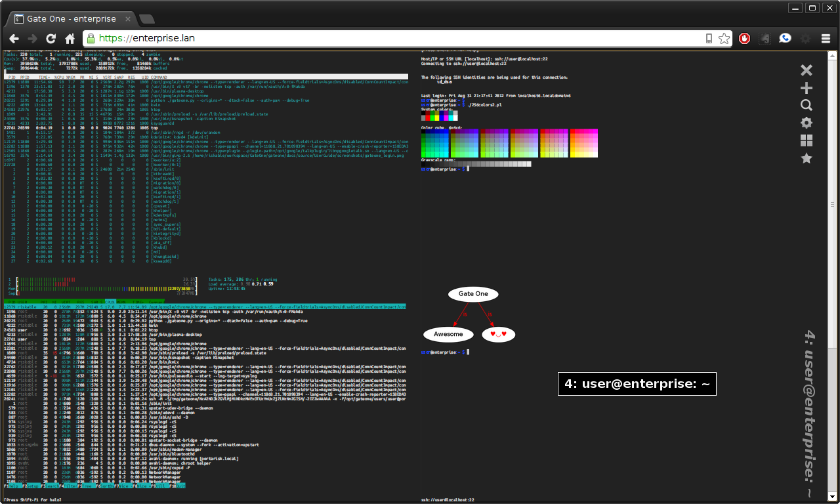Close the current terminal with the X icon
The height and width of the screenshot is (504, 840).
[806, 70]
